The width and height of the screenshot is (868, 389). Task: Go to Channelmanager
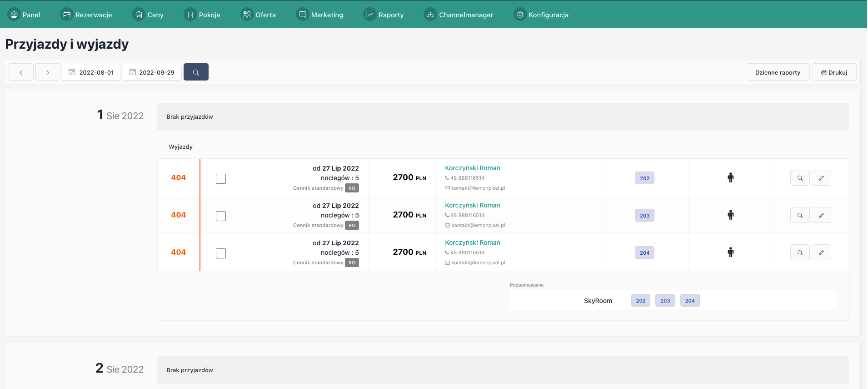tap(459, 15)
